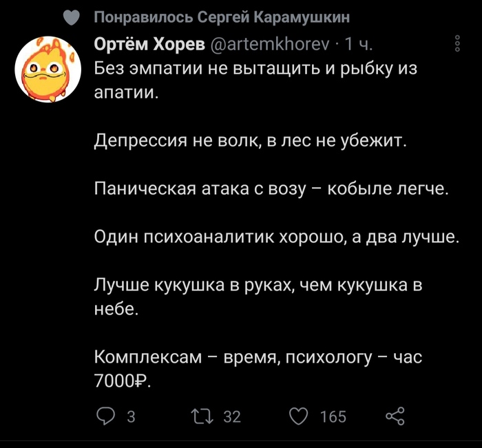
Task: Open the "Понравилось Сергей Карамушкин" liked-by line
Action: (x=221, y=17)
